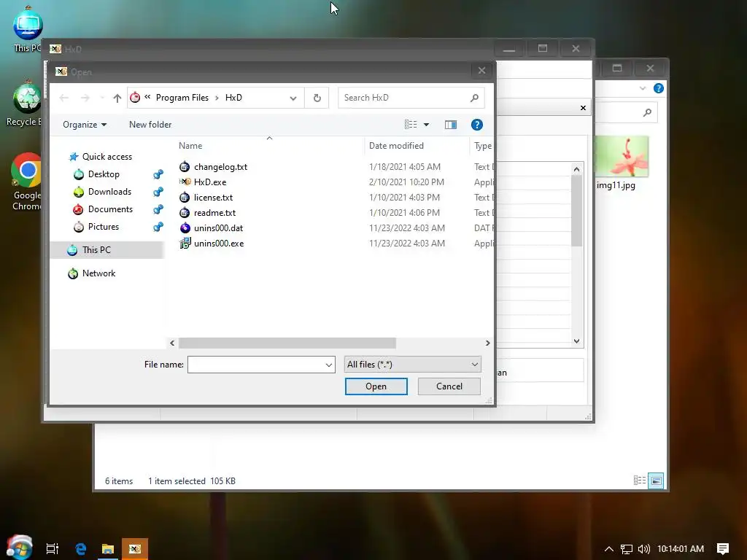Click the back navigation arrow

(64, 98)
